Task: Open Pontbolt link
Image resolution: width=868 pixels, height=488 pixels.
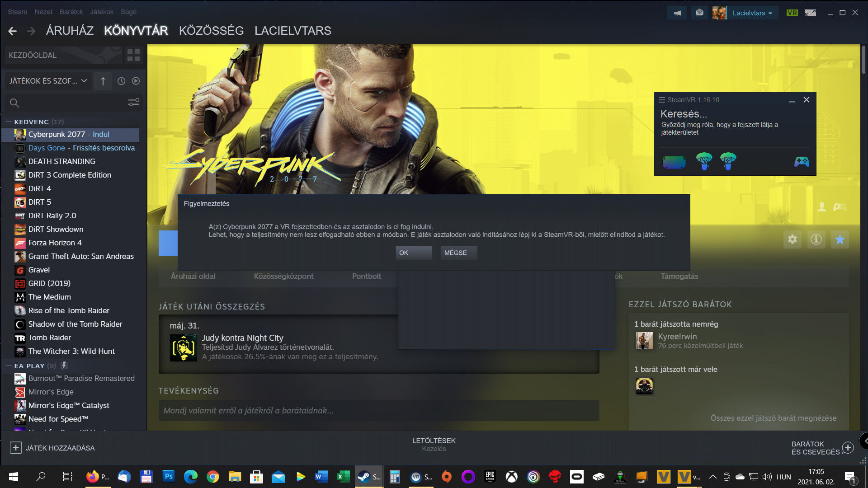Action: click(x=367, y=276)
